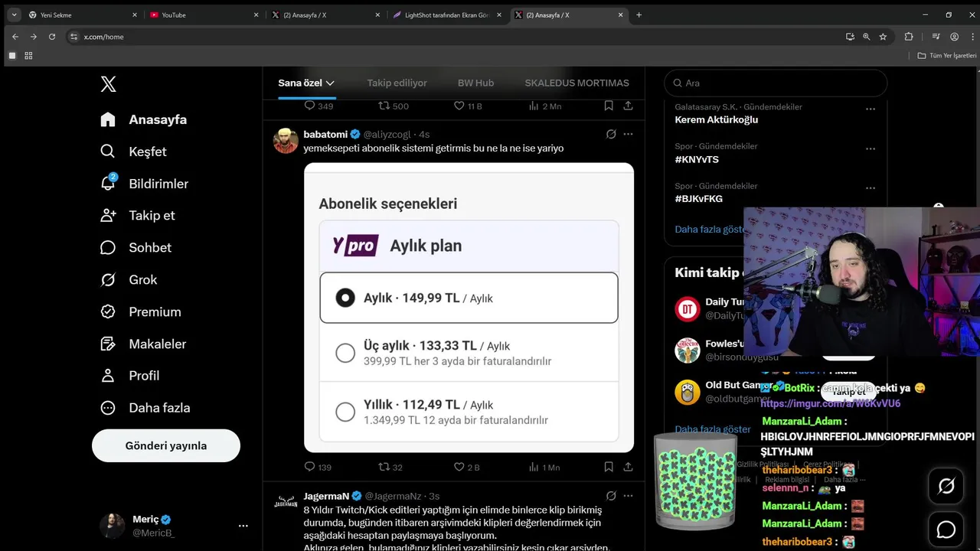Open a new browser tab
Screen dimensions: 980x551
(639, 15)
